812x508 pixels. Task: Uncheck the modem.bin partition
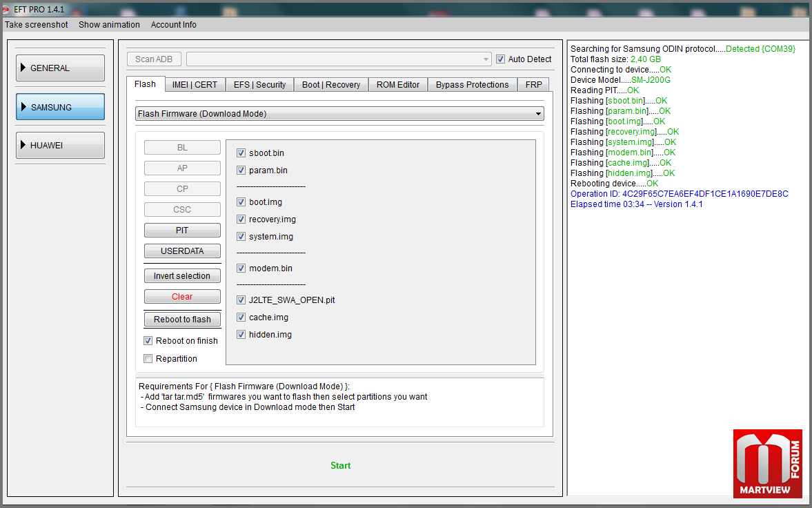[x=241, y=268]
